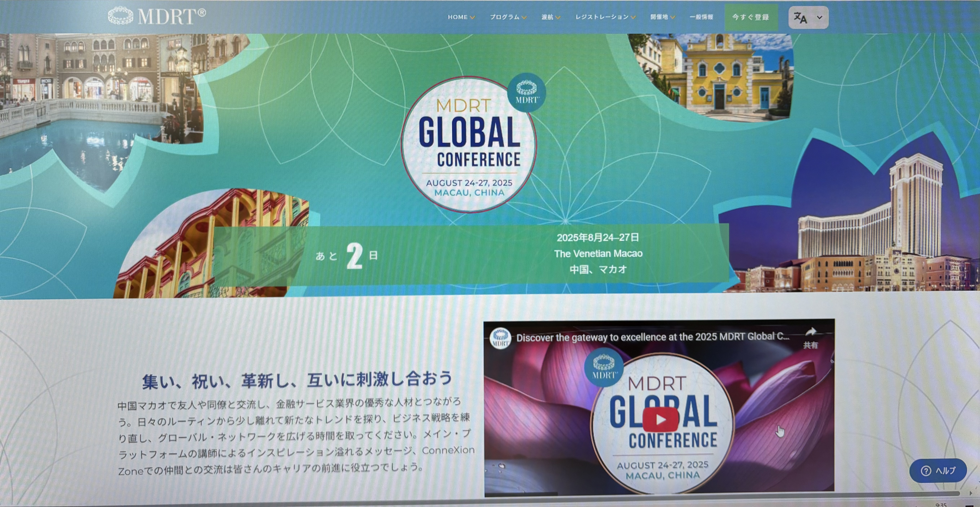Expand the chevron next to 開催地
The height and width of the screenshot is (507, 980).
[x=673, y=18]
